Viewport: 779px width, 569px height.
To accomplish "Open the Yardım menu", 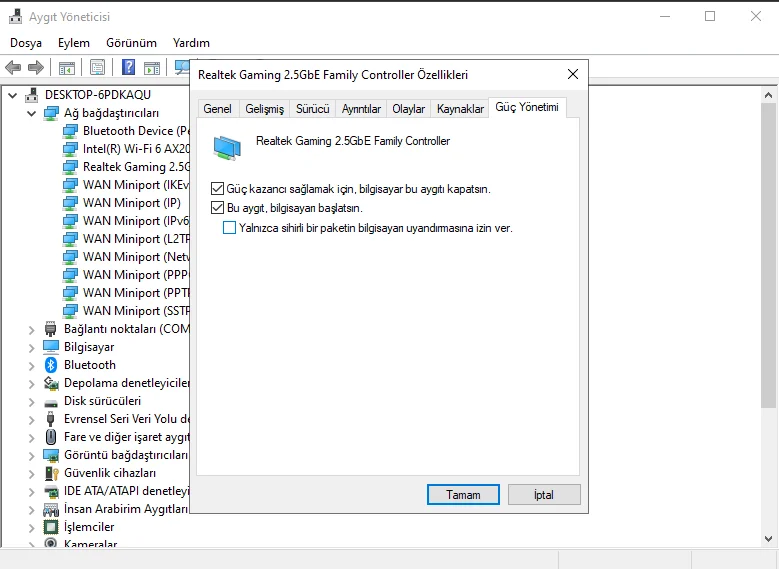I will [x=191, y=43].
